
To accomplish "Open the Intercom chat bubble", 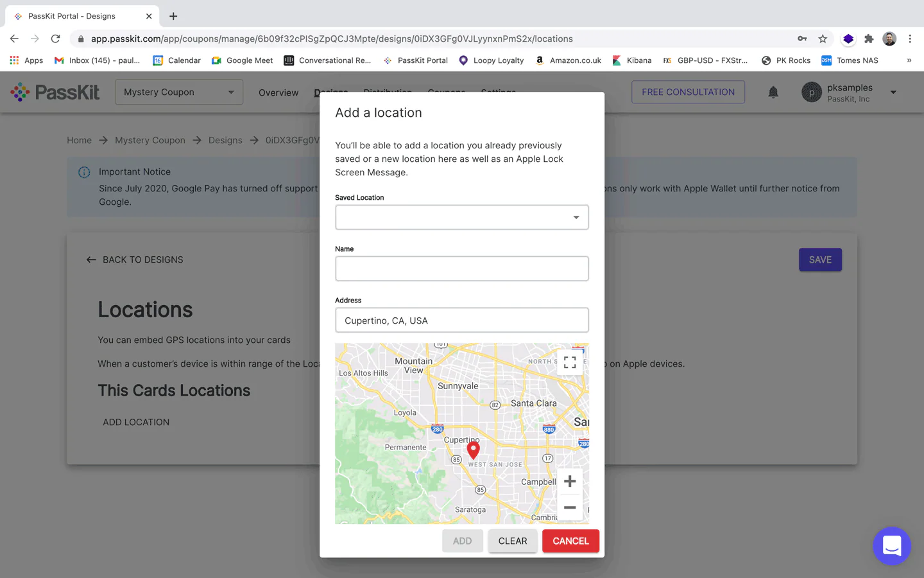I will click(892, 546).
